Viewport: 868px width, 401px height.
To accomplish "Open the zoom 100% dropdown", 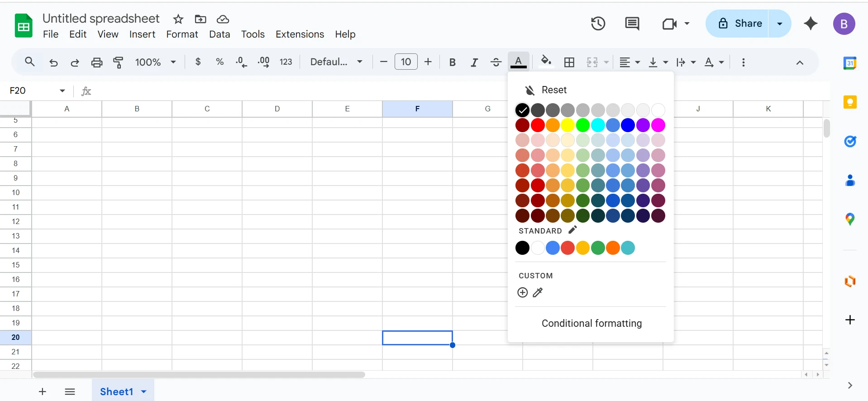I will [x=155, y=62].
